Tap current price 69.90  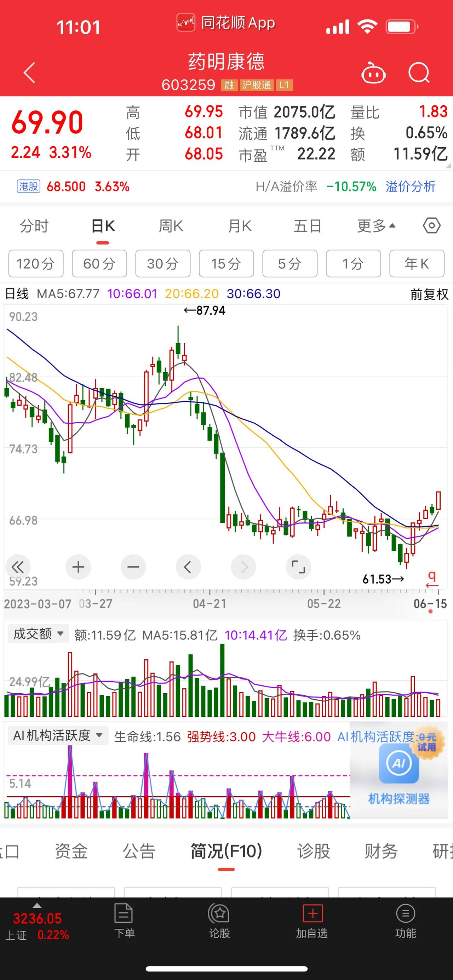(x=47, y=122)
